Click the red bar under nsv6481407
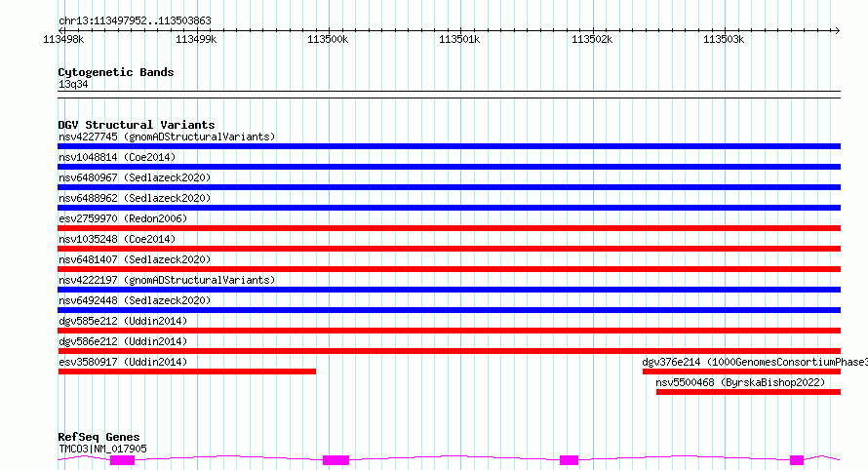The height and width of the screenshot is (470, 868). point(449,269)
